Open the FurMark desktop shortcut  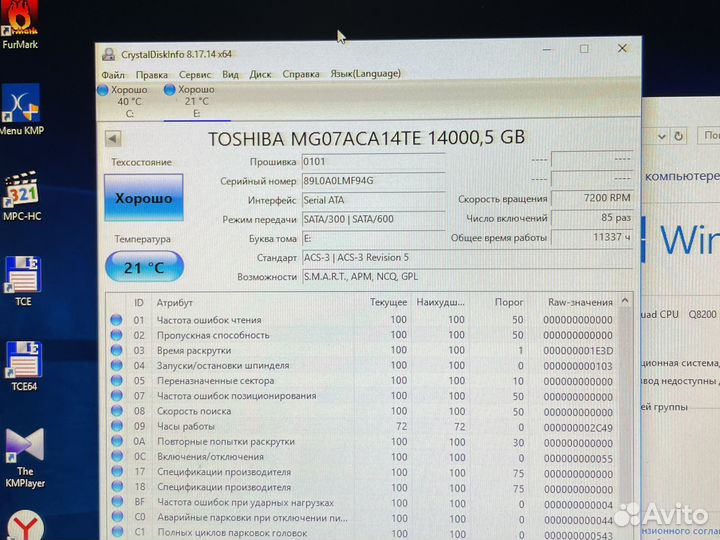20,25
